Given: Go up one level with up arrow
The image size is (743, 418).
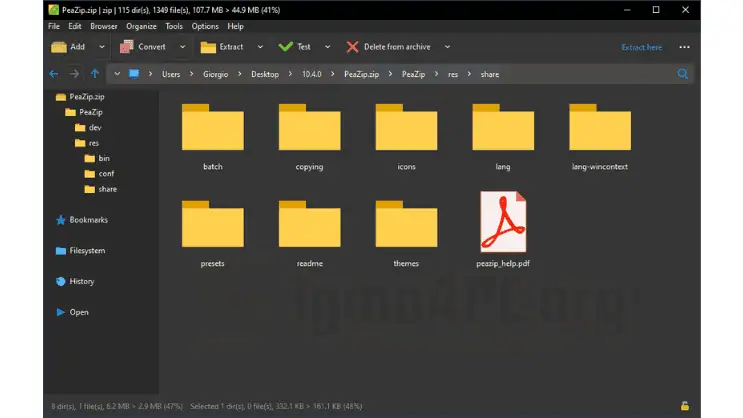Looking at the screenshot, I should tap(95, 74).
